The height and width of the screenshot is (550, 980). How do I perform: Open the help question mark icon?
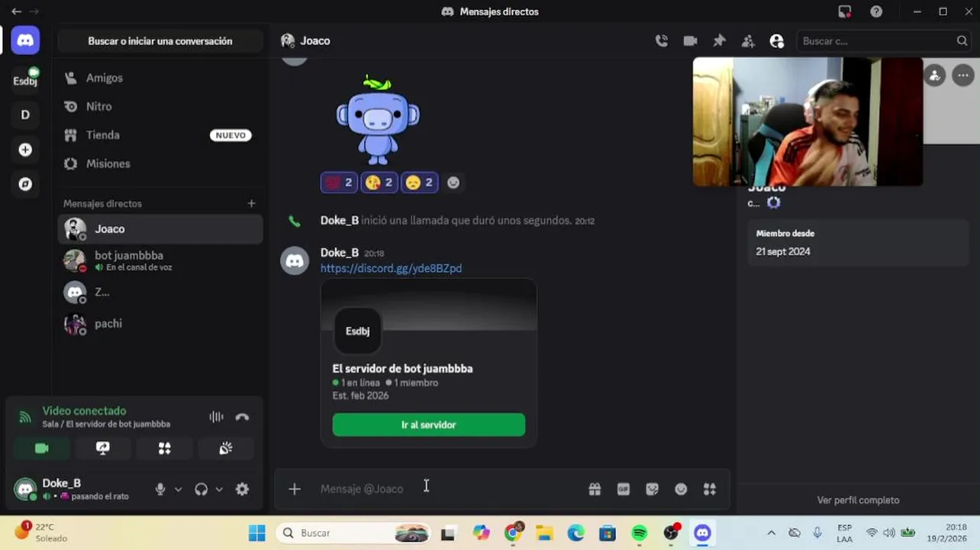(876, 11)
